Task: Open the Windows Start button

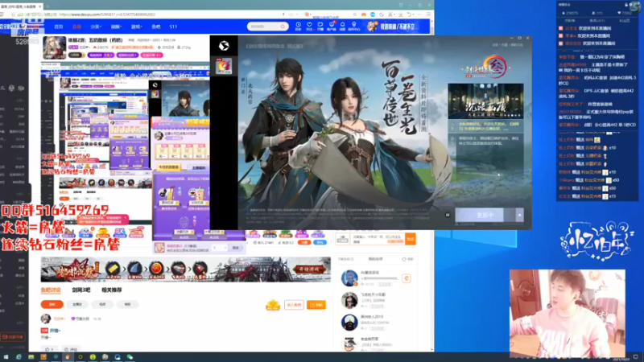Action: coord(6,357)
